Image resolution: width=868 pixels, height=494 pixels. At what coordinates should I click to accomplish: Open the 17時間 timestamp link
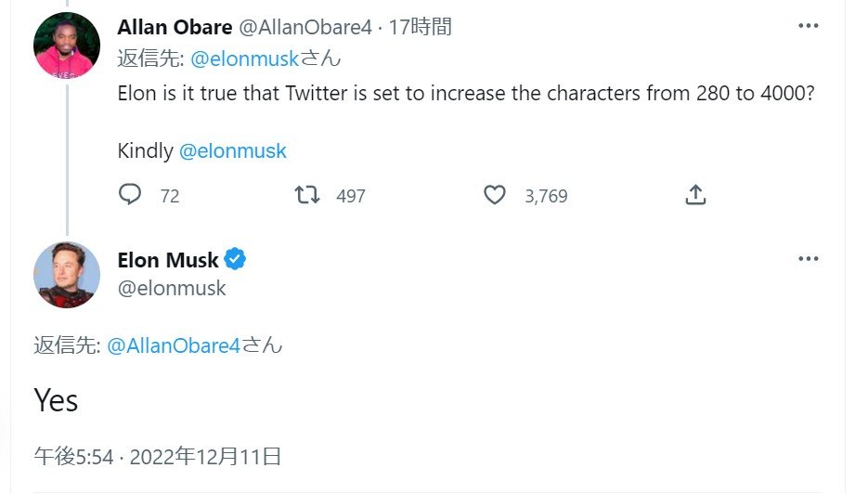coord(420,28)
